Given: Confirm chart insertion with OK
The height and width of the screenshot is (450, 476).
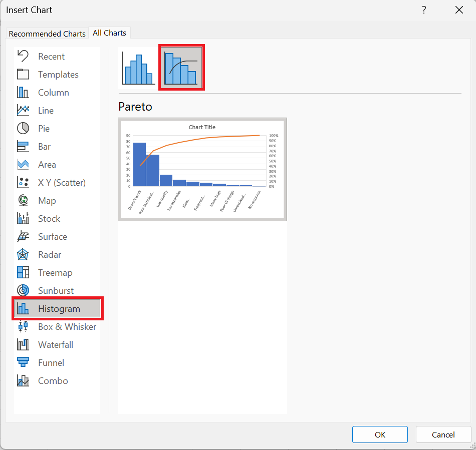Looking at the screenshot, I should coord(380,434).
